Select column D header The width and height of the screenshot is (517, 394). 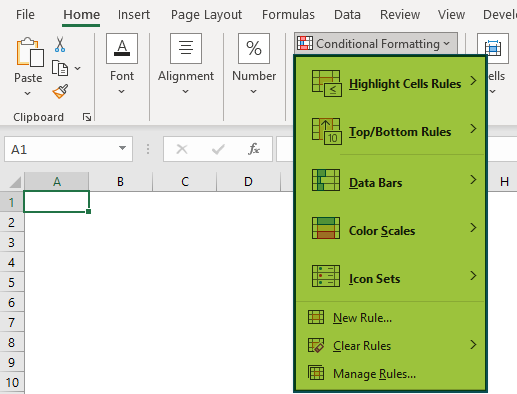[x=248, y=182]
